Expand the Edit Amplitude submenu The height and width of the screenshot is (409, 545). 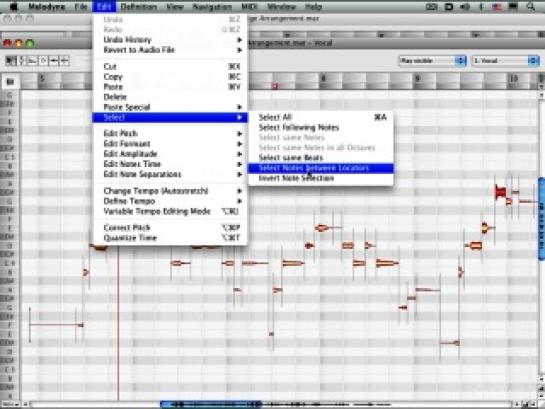(x=170, y=154)
